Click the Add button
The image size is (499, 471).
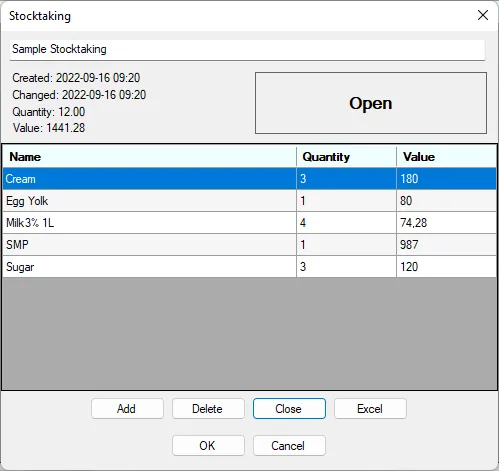pyautogui.click(x=127, y=408)
